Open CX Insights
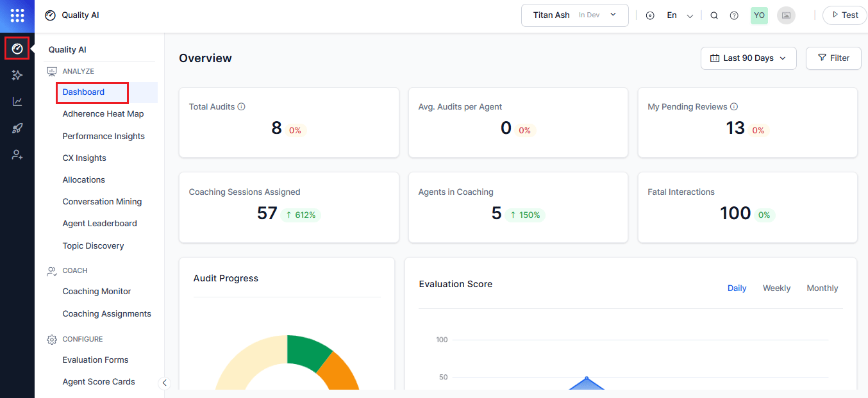The width and height of the screenshot is (868, 398). click(x=84, y=158)
